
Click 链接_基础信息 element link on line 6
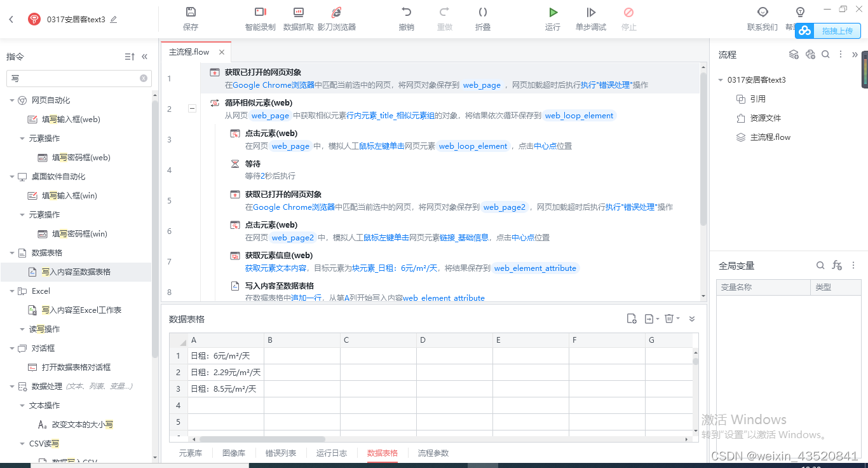point(464,238)
